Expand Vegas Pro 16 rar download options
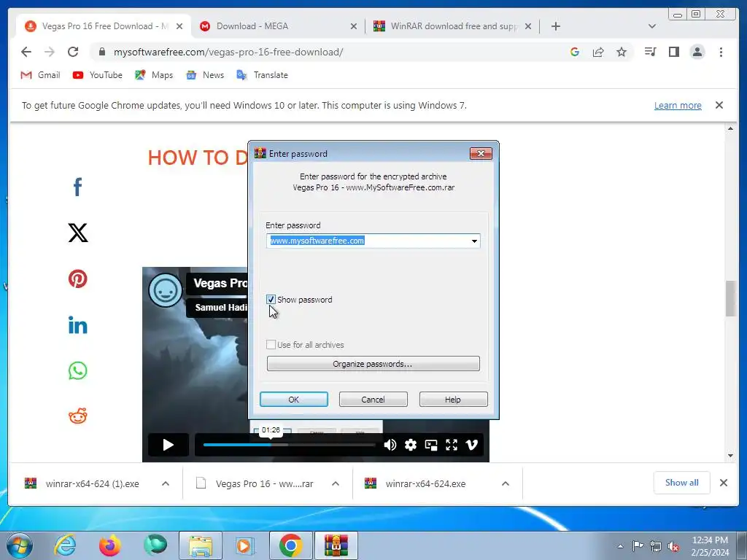The image size is (747, 560). tap(336, 484)
